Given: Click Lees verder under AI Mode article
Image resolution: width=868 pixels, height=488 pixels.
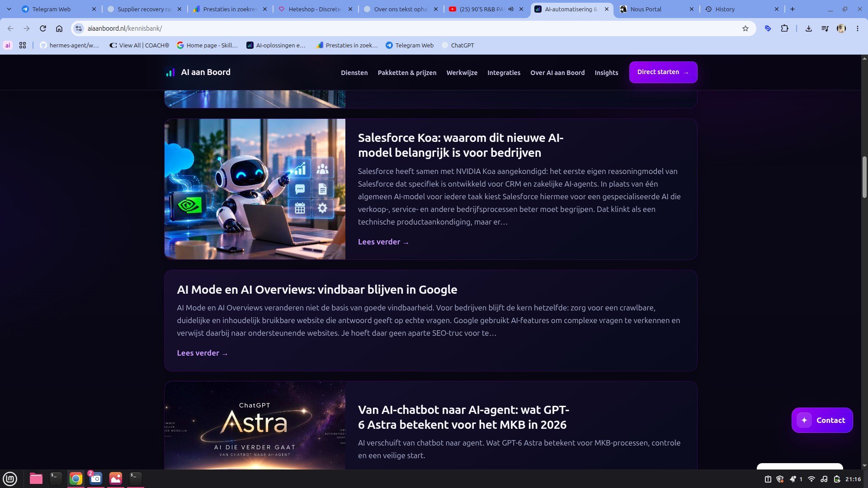Looking at the screenshot, I should 203,353.
